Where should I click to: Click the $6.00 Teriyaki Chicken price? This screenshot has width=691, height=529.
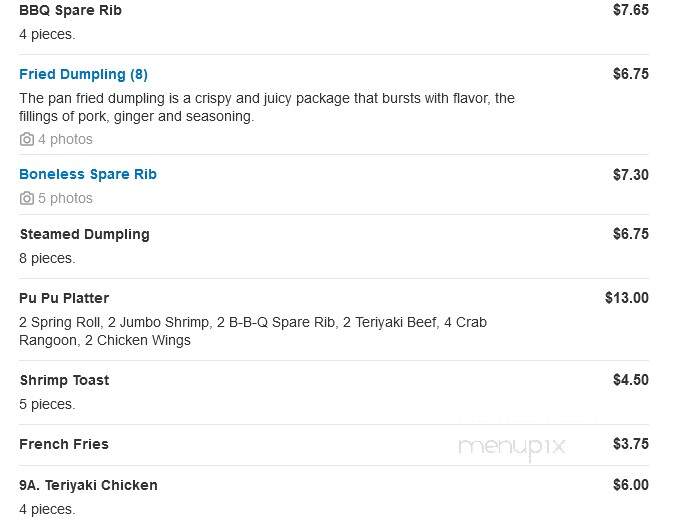pyautogui.click(x=631, y=485)
